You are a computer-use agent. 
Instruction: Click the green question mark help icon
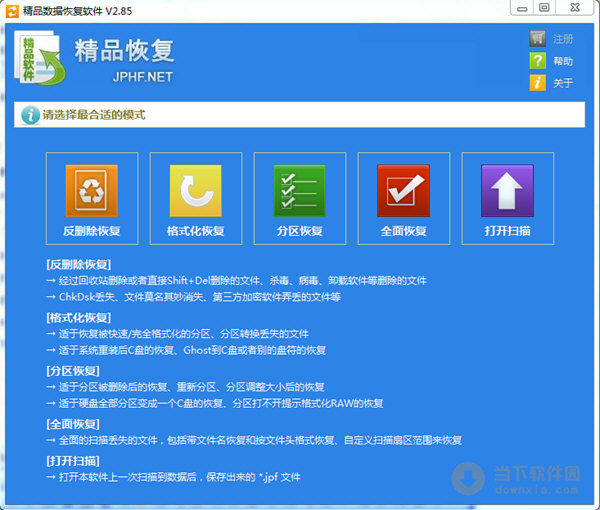pos(538,60)
